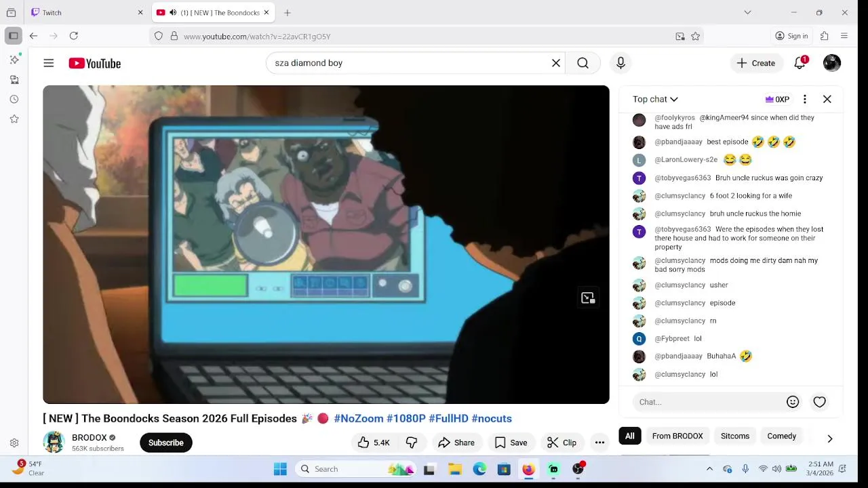The width and height of the screenshot is (868, 488).
Task: Like the Boondocks video
Action: pyautogui.click(x=374, y=443)
